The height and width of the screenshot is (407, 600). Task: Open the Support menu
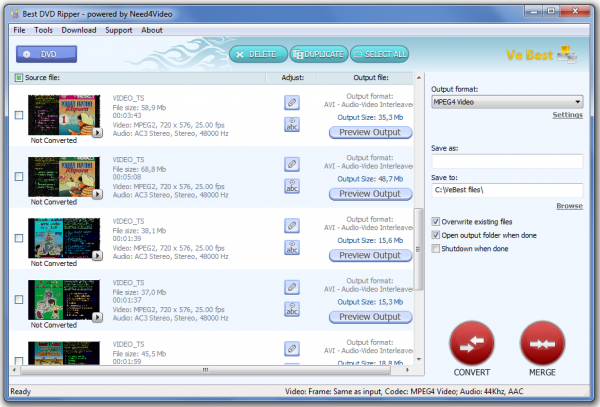(x=119, y=30)
